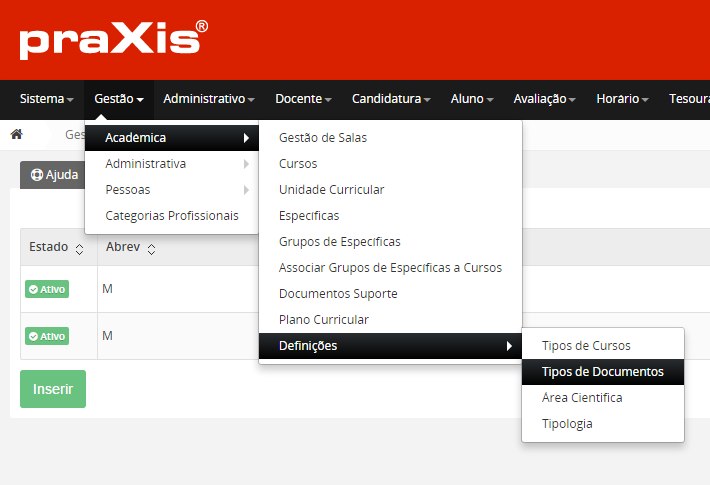
Task: Select Grupos de Específicas menu item
Action: (390, 242)
